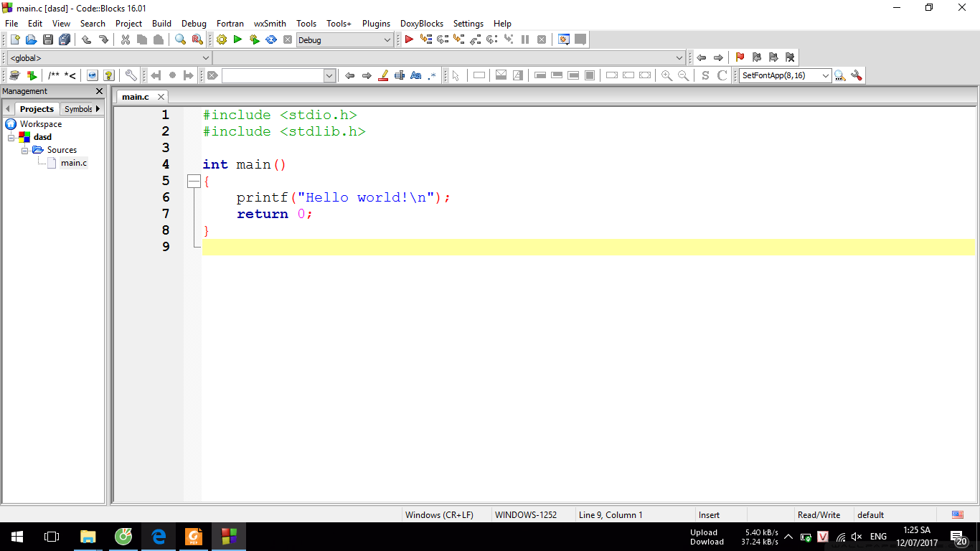Close the main.c editor tab
Screen dimensions: 980x551
tap(161, 96)
